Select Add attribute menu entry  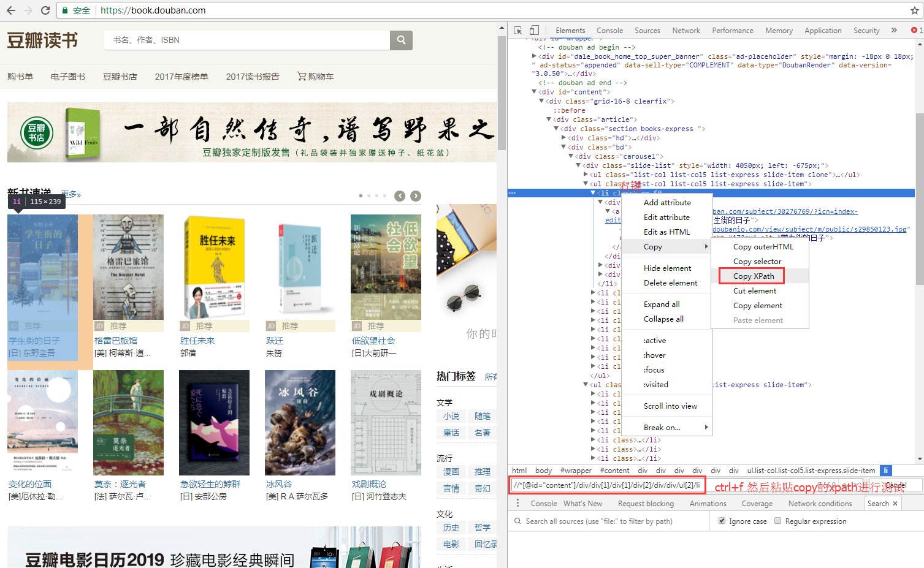666,203
